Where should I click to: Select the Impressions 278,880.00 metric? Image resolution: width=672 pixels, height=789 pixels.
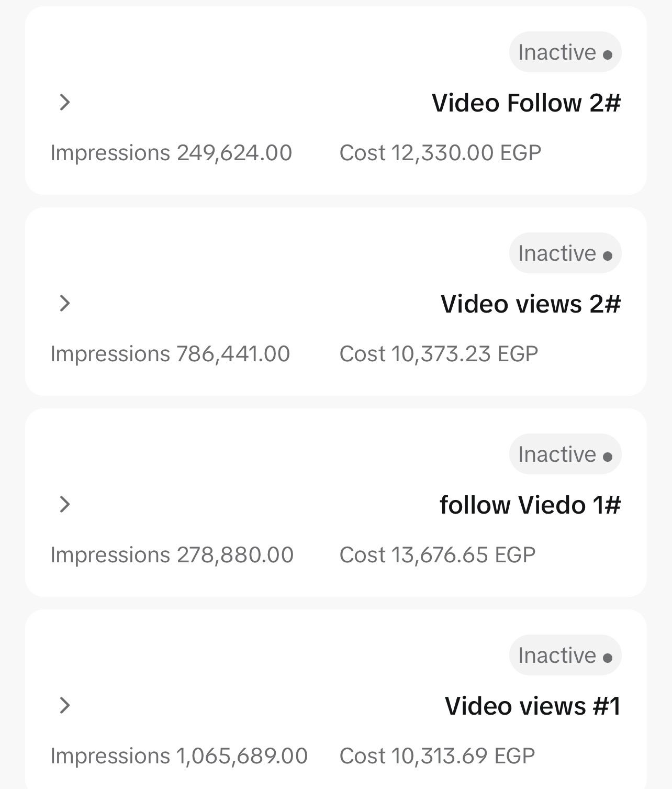coord(172,555)
